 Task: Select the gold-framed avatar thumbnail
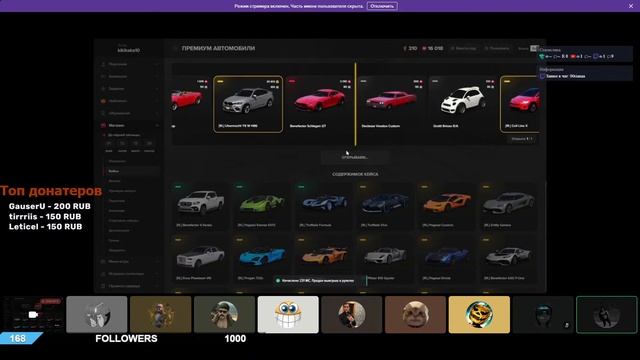click(160, 314)
